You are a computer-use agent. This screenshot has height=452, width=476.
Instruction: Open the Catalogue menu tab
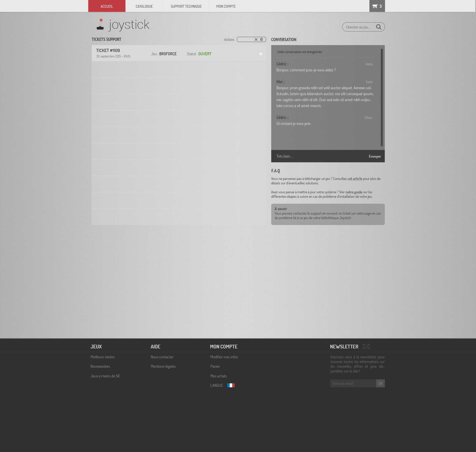(144, 6)
